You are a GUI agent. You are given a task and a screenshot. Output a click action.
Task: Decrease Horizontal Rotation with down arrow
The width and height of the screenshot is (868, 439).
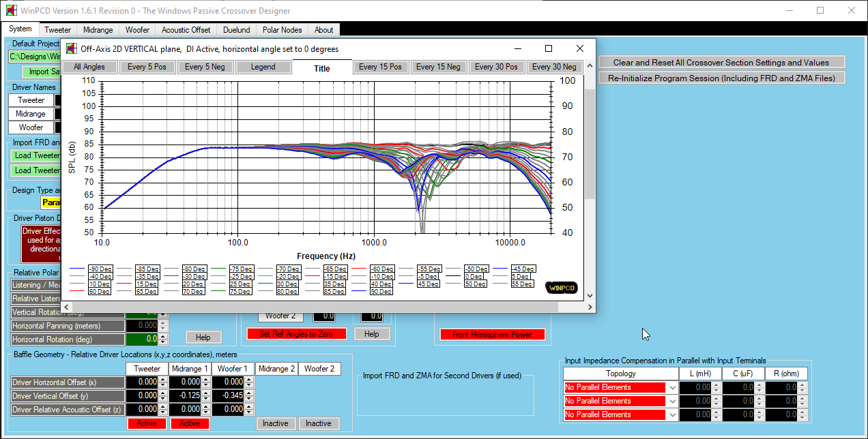point(164,342)
